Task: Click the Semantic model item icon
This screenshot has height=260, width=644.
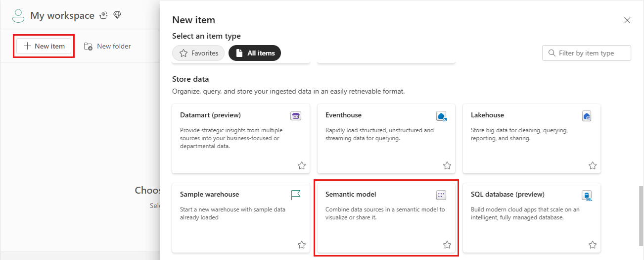Action: pos(441,195)
